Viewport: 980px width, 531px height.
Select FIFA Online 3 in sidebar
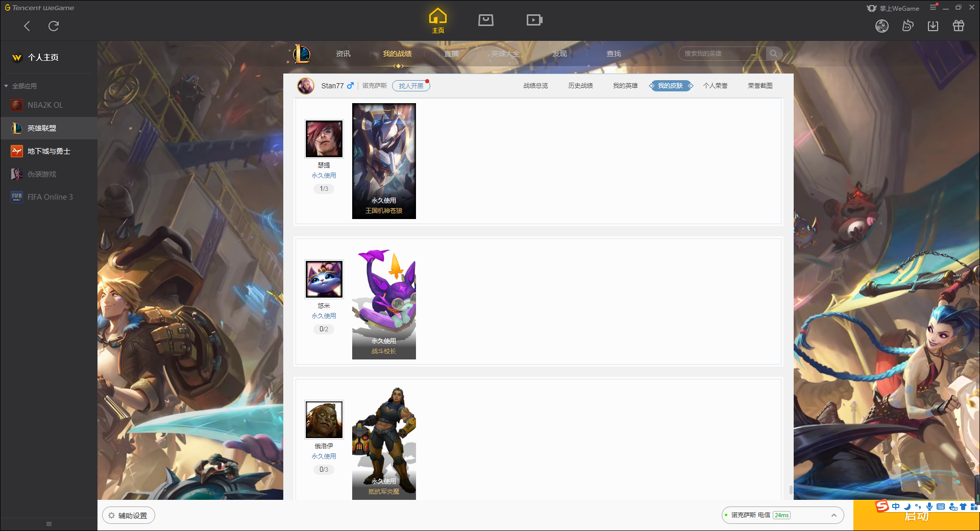coord(48,197)
